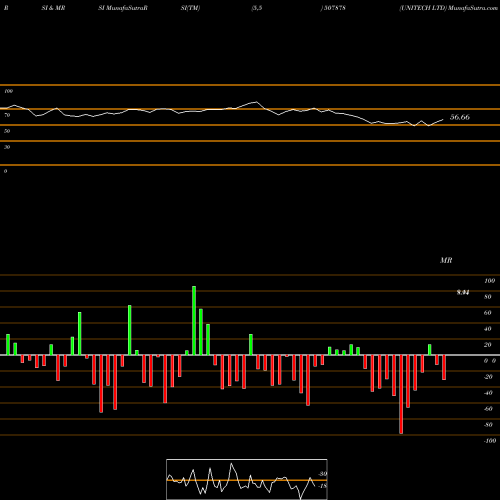Click the 70 level label on RSI axis

pos(7,115)
